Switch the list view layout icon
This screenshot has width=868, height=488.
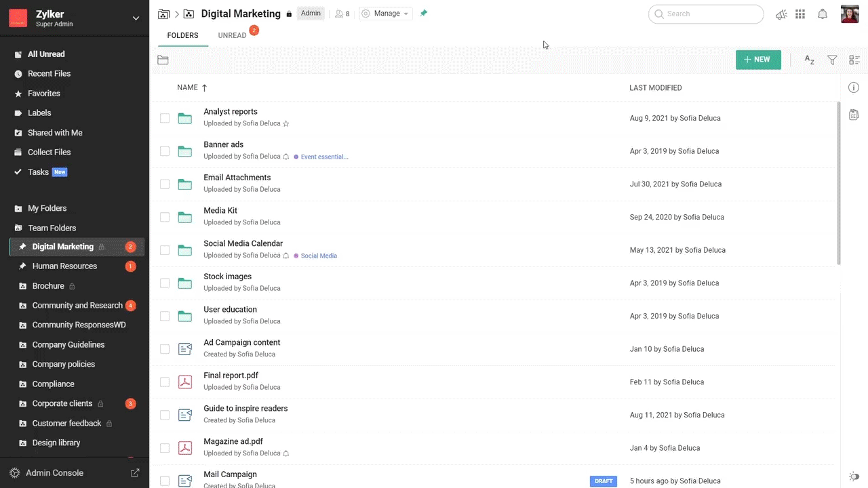[x=854, y=60]
